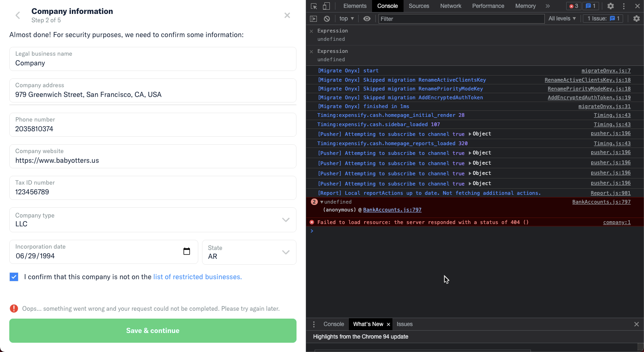Switch to the Performance tab
The width and height of the screenshot is (644, 352).
[488, 6]
